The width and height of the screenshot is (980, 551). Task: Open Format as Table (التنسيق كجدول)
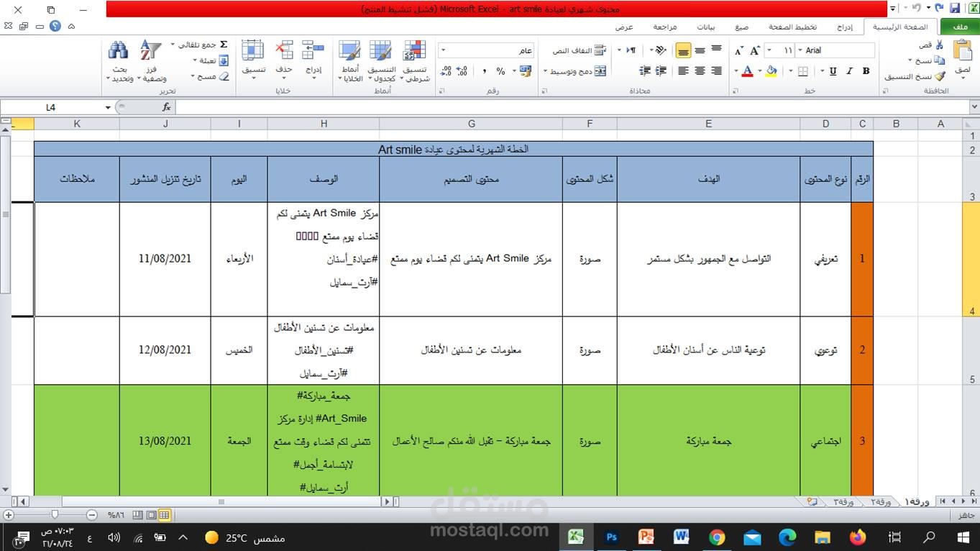(x=382, y=61)
